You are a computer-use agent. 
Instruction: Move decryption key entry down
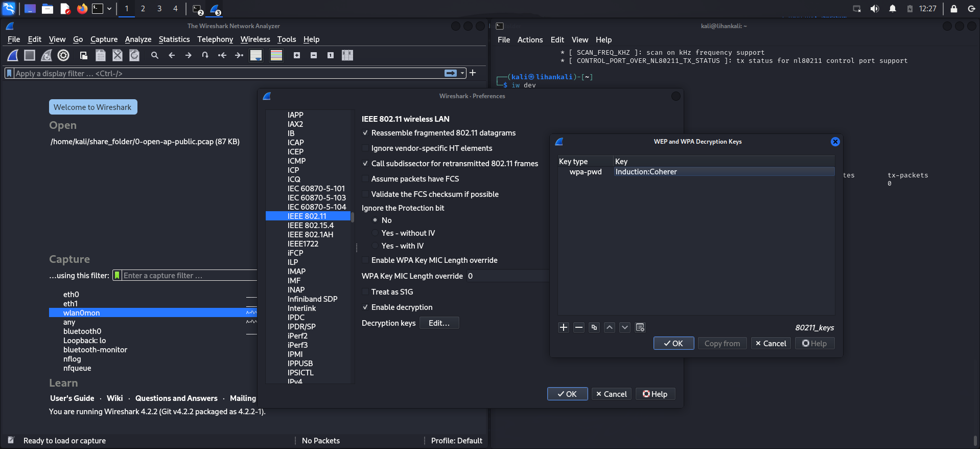pos(625,327)
